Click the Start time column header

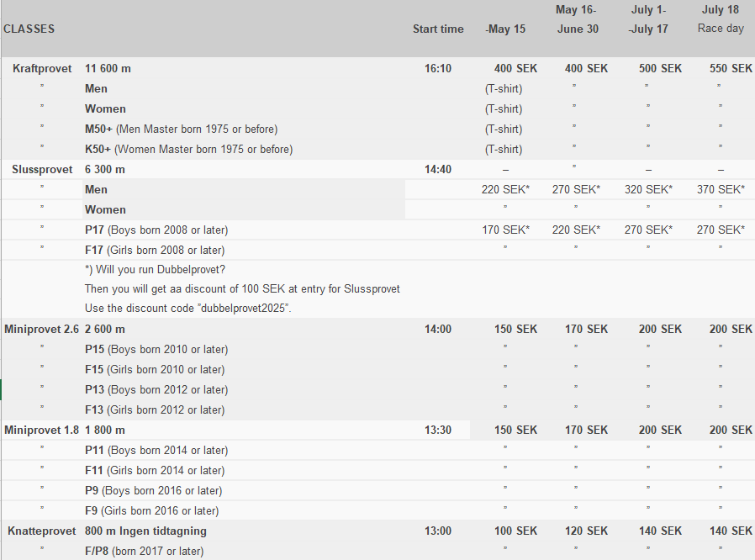coord(438,29)
